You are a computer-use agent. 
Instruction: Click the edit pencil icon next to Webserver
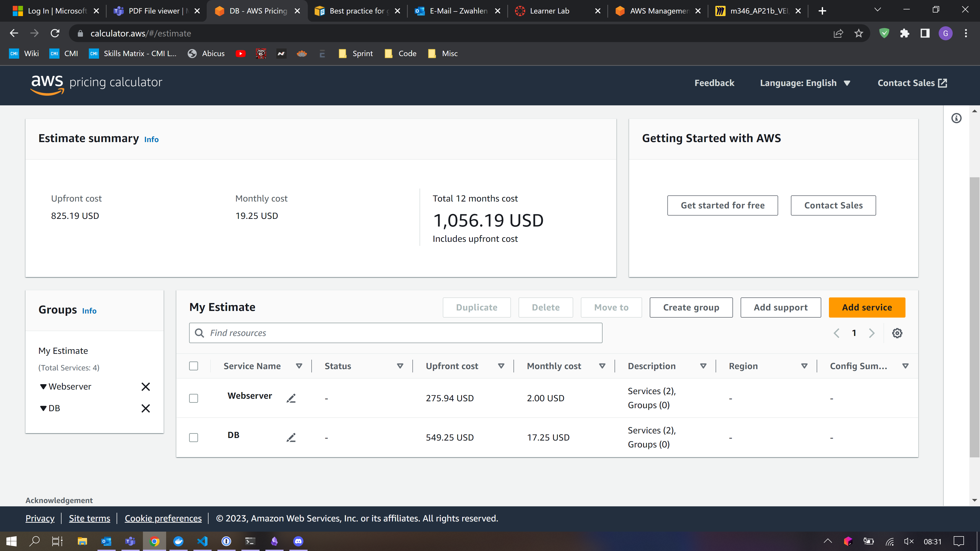[291, 398]
